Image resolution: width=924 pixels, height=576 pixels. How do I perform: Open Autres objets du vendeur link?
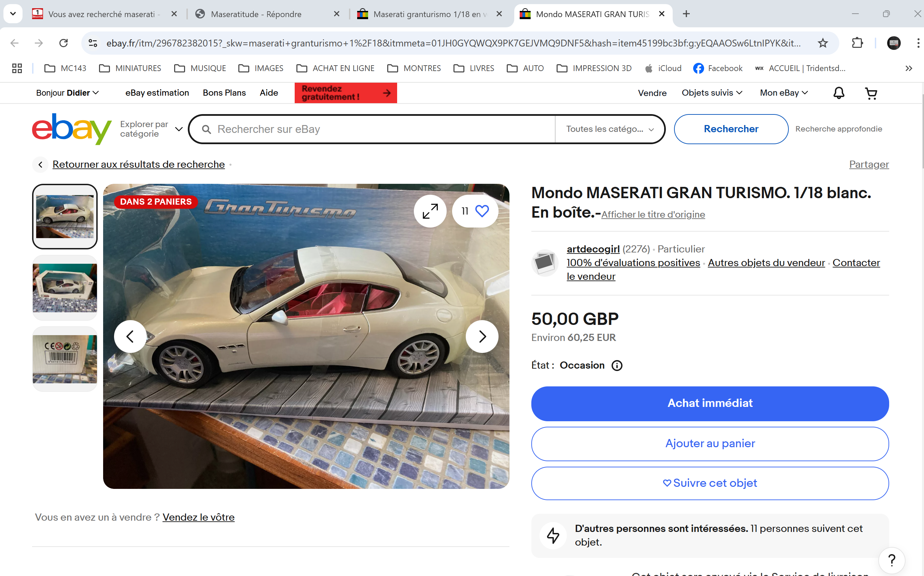tap(766, 263)
